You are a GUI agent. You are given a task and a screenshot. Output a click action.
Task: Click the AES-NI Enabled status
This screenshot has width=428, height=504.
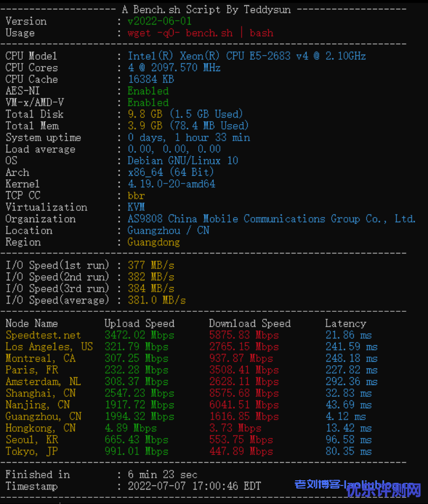coord(148,91)
